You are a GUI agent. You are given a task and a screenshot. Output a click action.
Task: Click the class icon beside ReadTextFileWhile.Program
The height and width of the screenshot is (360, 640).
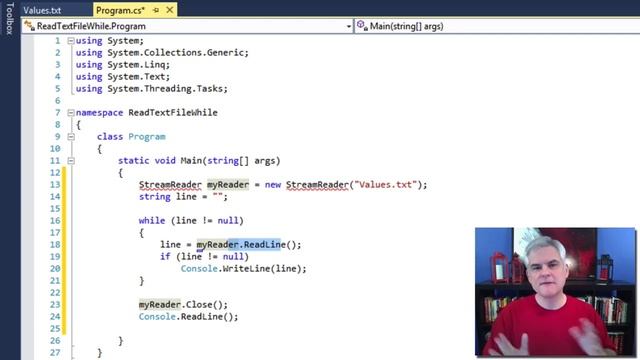tap(29, 26)
